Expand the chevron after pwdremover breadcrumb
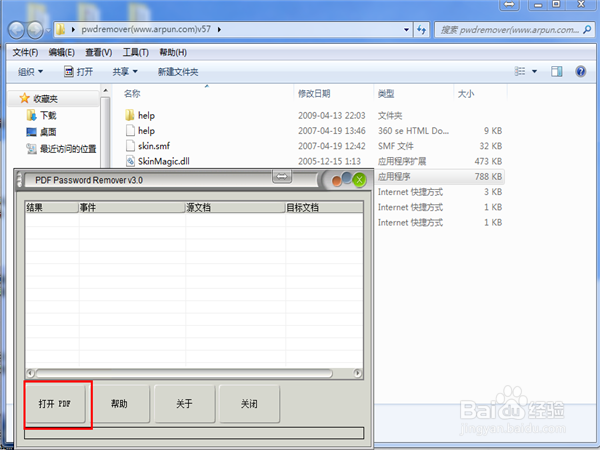 (219, 29)
